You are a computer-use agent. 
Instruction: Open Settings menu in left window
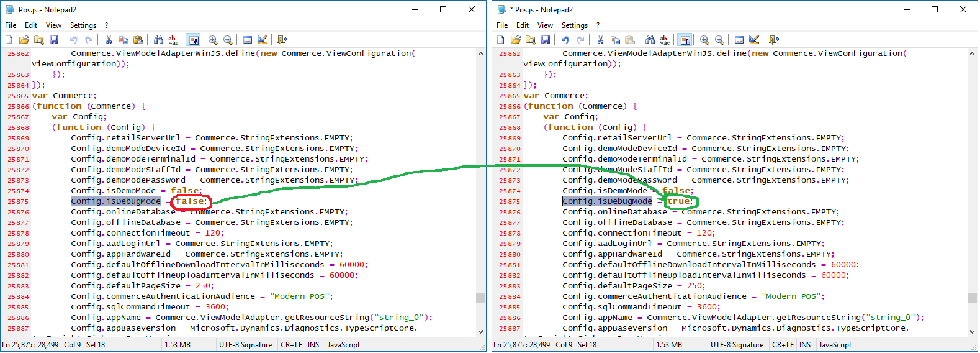pyautogui.click(x=83, y=25)
